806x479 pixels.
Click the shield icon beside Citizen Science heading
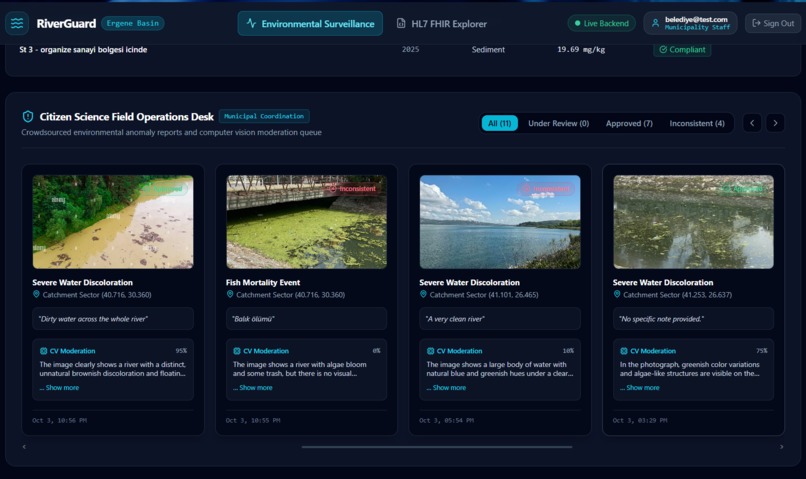click(28, 117)
